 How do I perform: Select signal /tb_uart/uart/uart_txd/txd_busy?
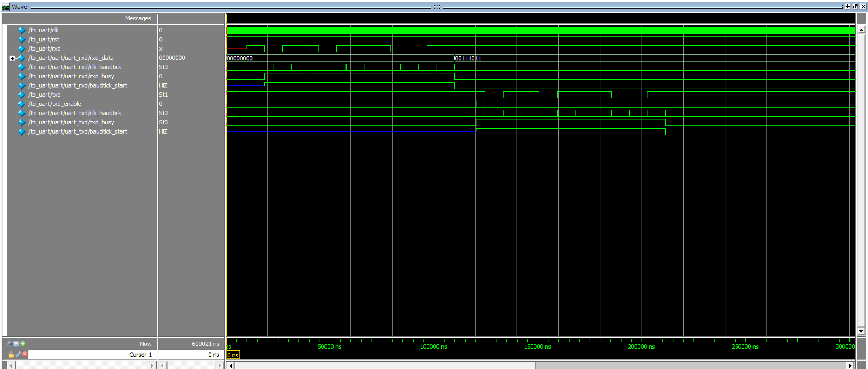(x=71, y=122)
